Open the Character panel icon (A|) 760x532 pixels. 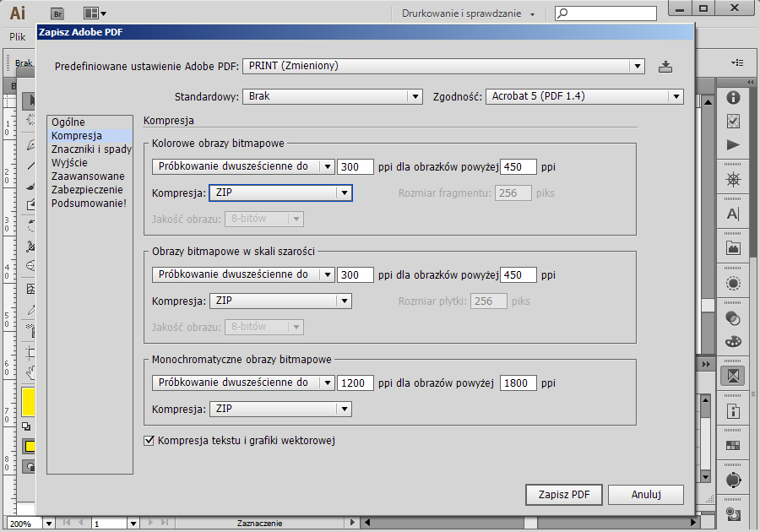pos(733,214)
